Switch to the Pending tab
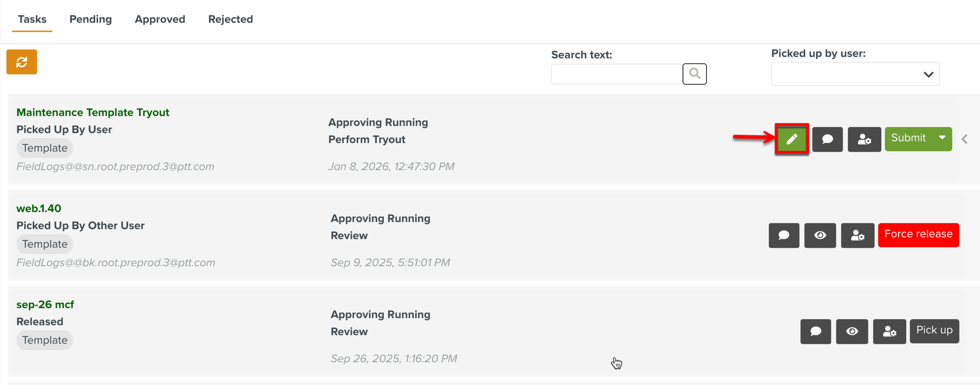This screenshot has width=980, height=385. [91, 19]
